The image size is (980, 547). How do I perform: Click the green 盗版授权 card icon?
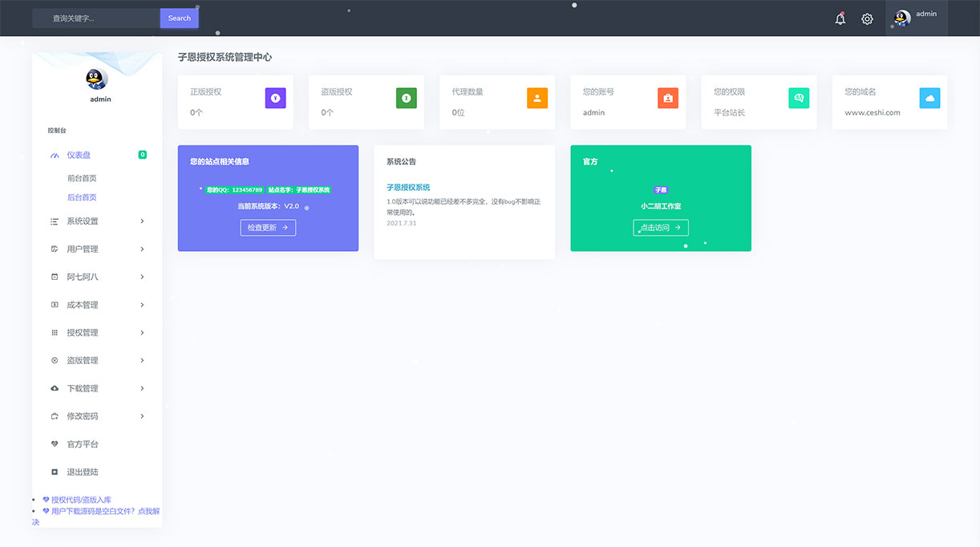coord(406,98)
